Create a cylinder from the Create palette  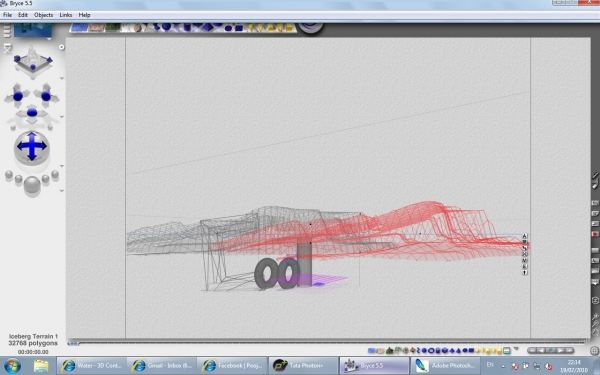coord(187,28)
